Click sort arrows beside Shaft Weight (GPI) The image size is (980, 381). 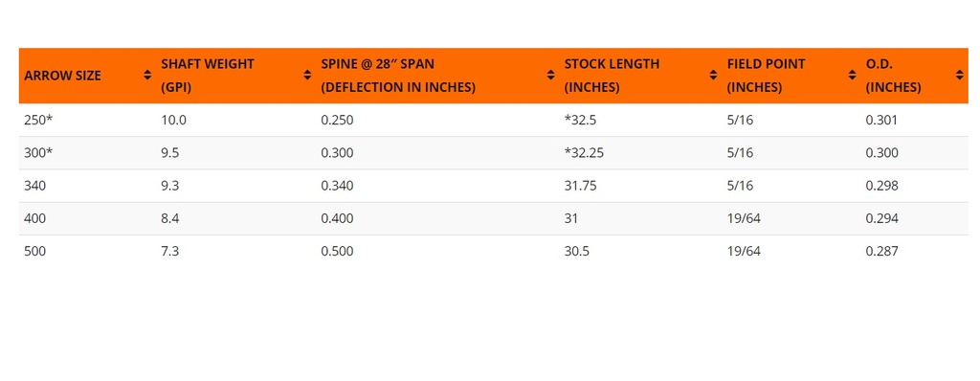click(x=307, y=75)
